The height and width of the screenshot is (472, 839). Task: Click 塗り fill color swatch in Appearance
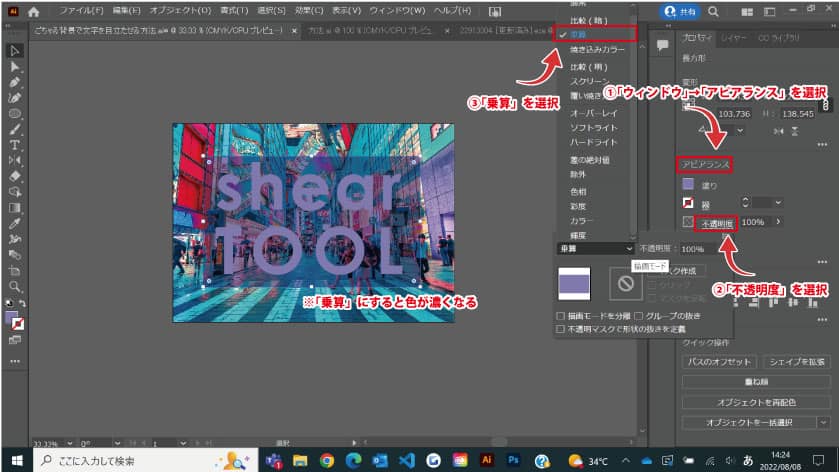tap(688, 184)
